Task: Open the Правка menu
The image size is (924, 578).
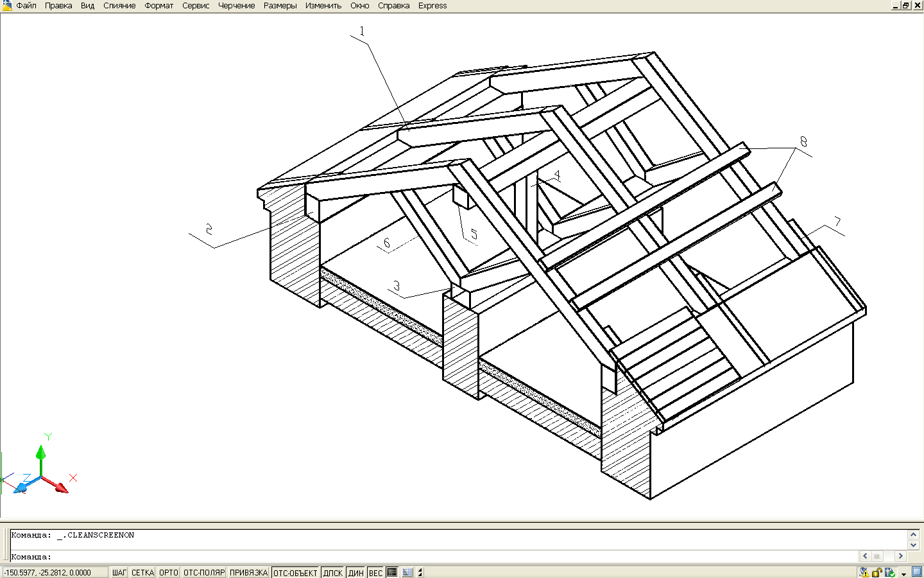Action: click(58, 5)
